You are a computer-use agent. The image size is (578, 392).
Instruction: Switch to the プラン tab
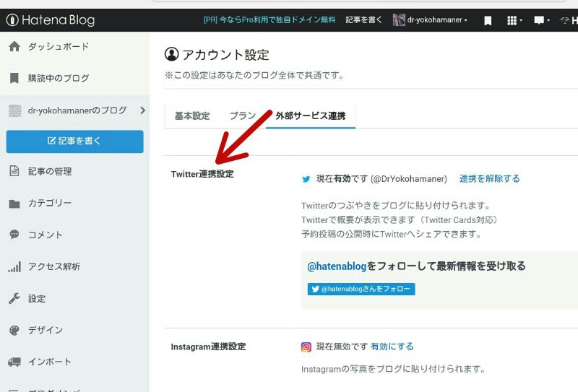pyautogui.click(x=243, y=116)
